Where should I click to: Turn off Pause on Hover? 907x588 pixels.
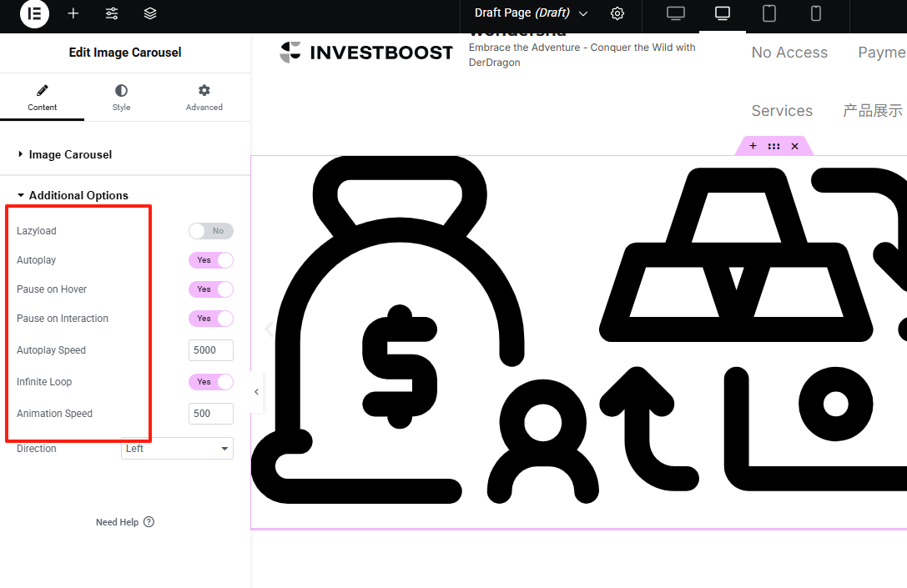pyautogui.click(x=210, y=289)
